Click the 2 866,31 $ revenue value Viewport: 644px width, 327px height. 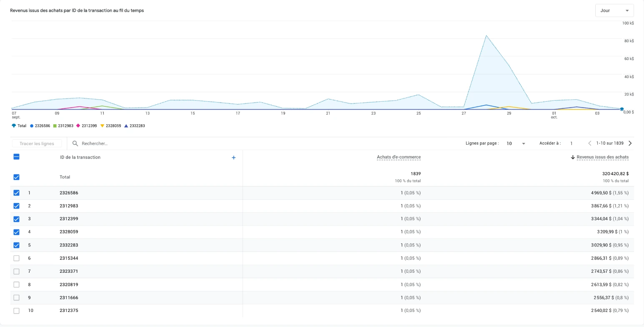pyautogui.click(x=601, y=258)
